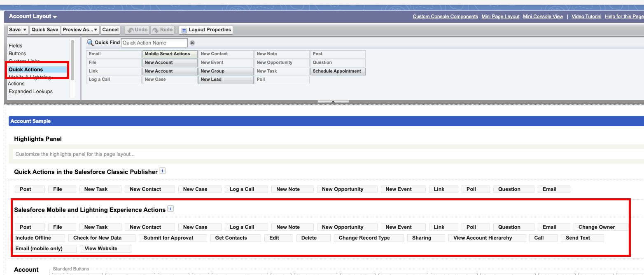This screenshot has height=275, width=644.
Task: Select Email (mobile only) action
Action: [45, 249]
